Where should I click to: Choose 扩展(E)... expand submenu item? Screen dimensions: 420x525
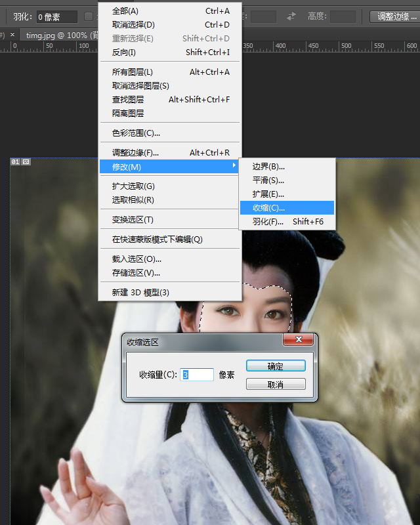click(x=287, y=194)
